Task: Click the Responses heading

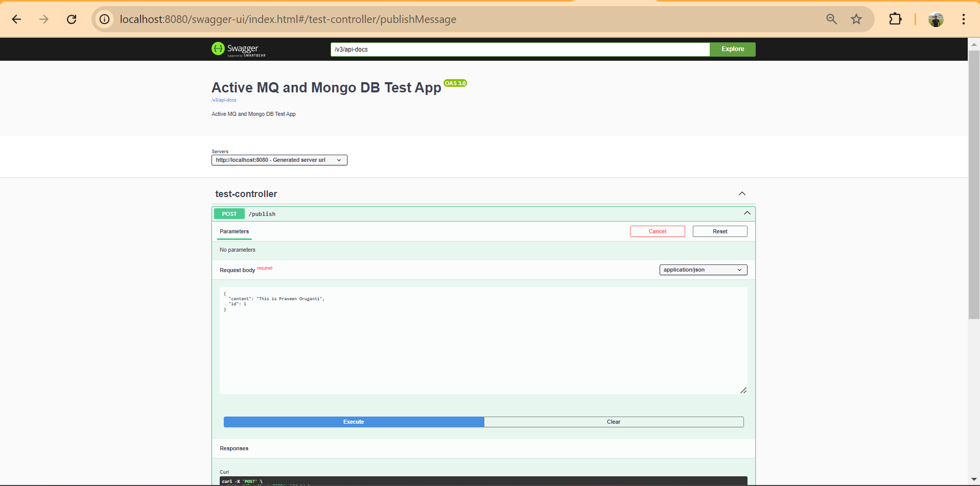Action: (234, 449)
